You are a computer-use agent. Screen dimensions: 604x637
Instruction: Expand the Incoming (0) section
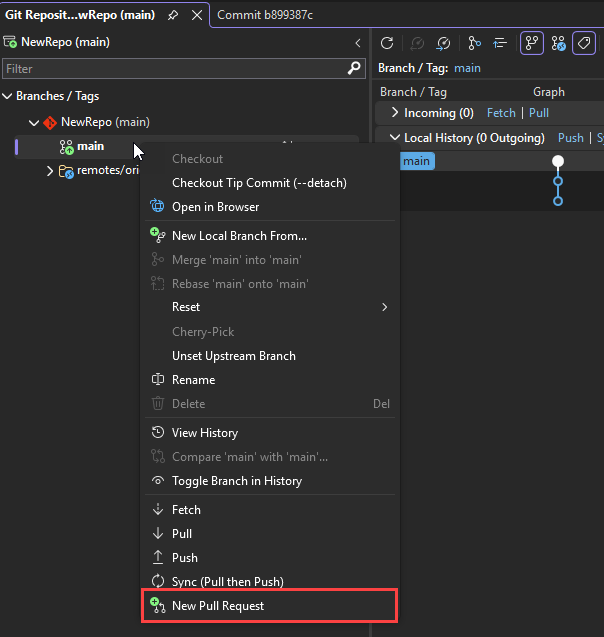[395, 113]
